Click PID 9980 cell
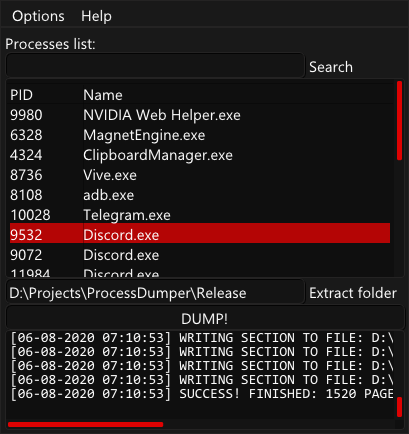 click(26, 115)
